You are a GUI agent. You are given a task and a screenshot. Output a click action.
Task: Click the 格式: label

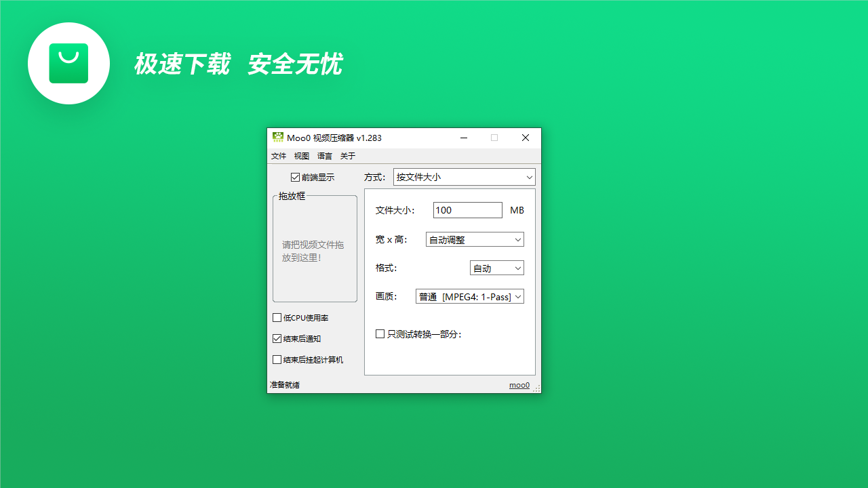(386, 268)
